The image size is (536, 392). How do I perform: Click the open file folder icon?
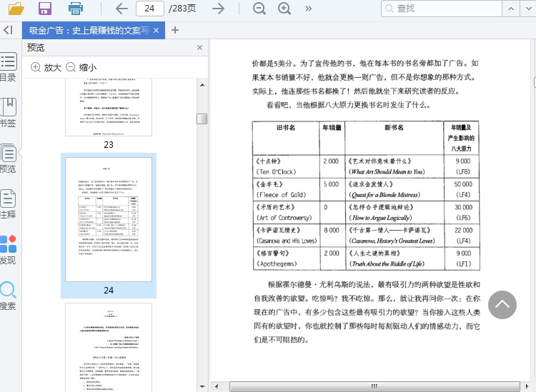pos(16,9)
